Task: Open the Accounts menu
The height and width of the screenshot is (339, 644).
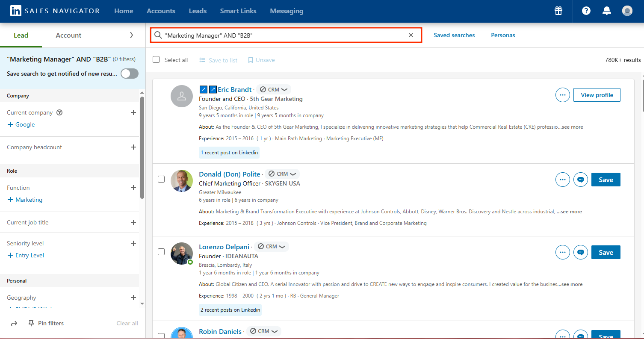Action: click(161, 11)
